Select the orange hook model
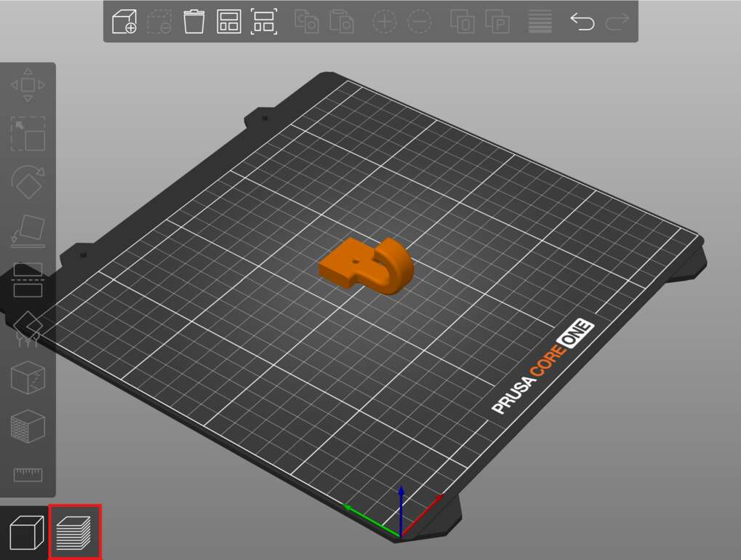This screenshot has width=741, height=560. (x=367, y=266)
